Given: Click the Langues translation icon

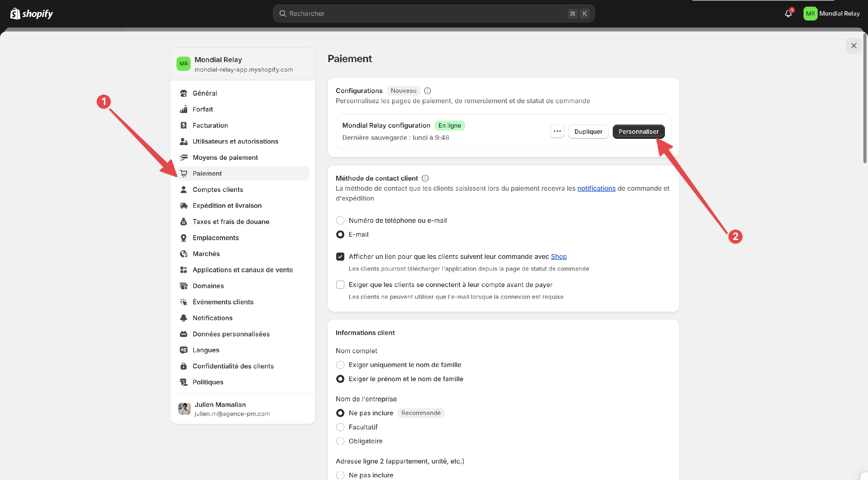Looking at the screenshot, I should tap(184, 350).
